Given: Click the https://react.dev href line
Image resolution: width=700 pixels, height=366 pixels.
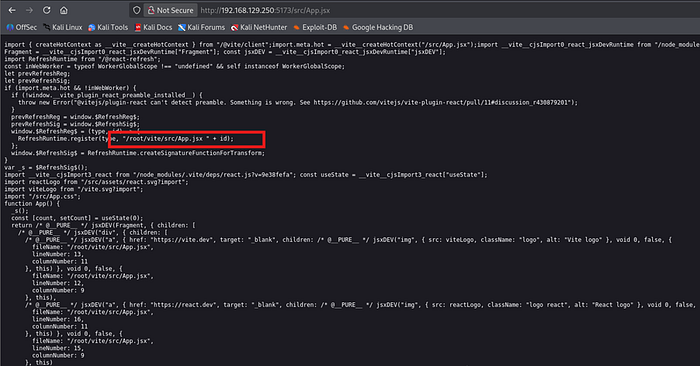Looking at the screenshot, I should coord(360,305).
